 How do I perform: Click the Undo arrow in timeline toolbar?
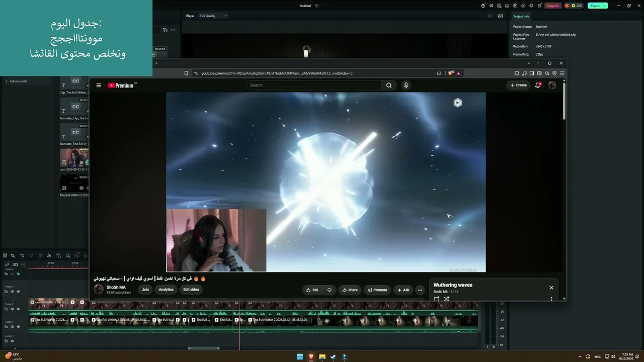click(22, 256)
